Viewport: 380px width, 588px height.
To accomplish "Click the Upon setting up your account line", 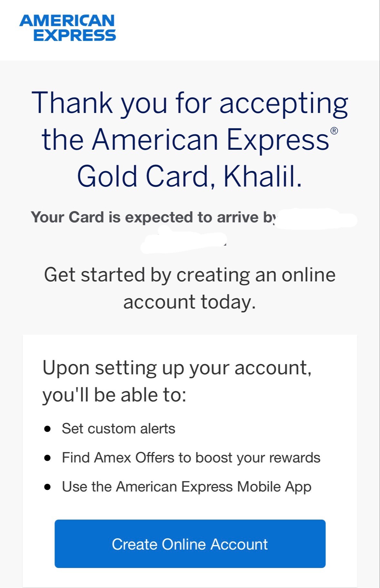I will click(x=177, y=368).
